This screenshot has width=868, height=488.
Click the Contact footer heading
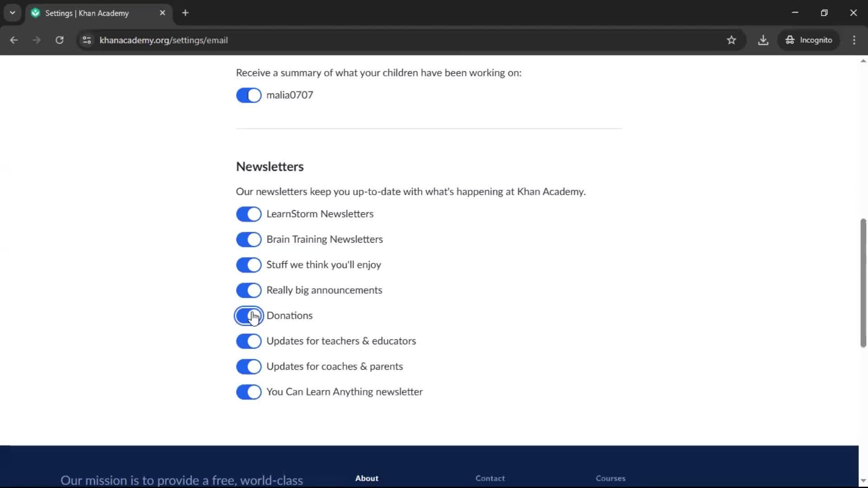tap(490, 478)
